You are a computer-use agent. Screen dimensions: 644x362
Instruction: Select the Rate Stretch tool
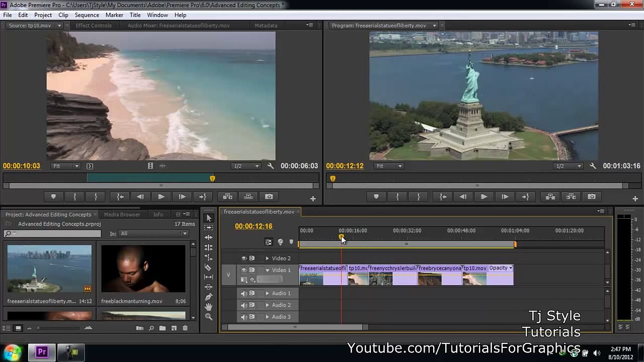(x=209, y=257)
